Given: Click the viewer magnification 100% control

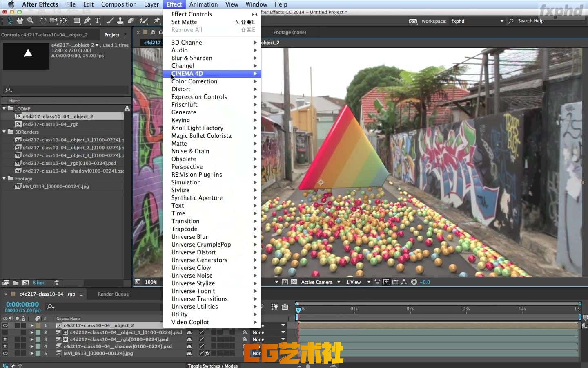Looking at the screenshot, I should coord(151,282).
